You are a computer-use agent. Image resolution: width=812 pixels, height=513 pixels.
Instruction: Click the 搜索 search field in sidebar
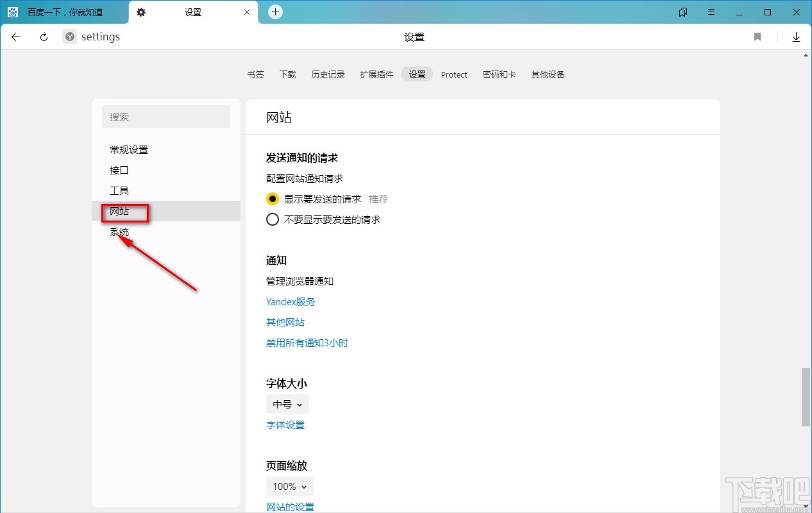pyautogui.click(x=165, y=117)
